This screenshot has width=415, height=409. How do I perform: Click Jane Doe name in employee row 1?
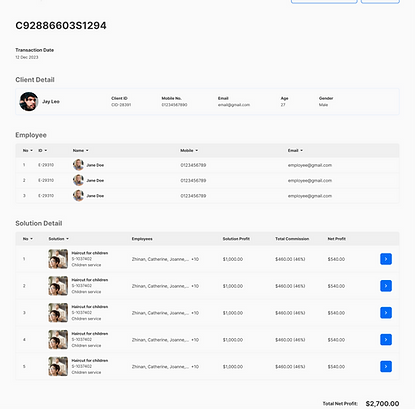(x=95, y=165)
